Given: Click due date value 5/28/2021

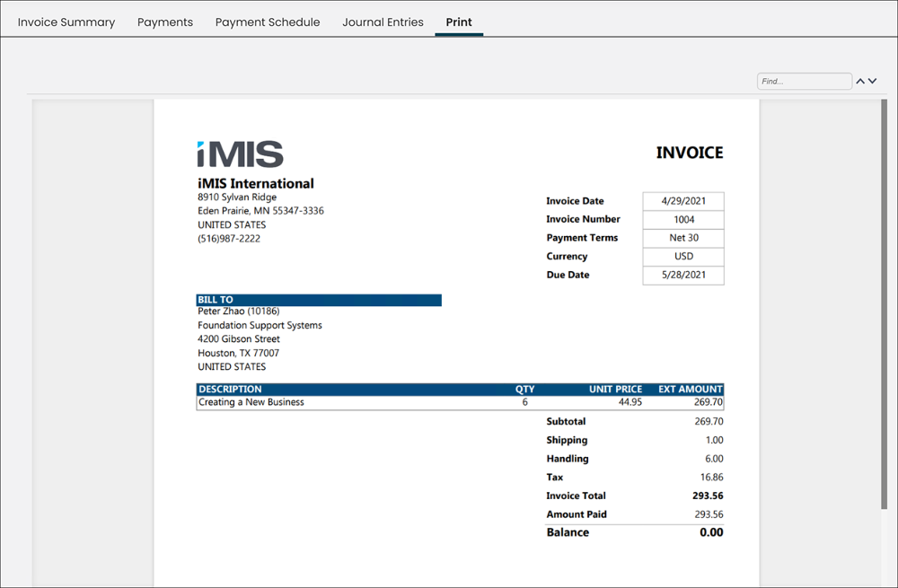Looking at the screenshot, I should (683, 275).
